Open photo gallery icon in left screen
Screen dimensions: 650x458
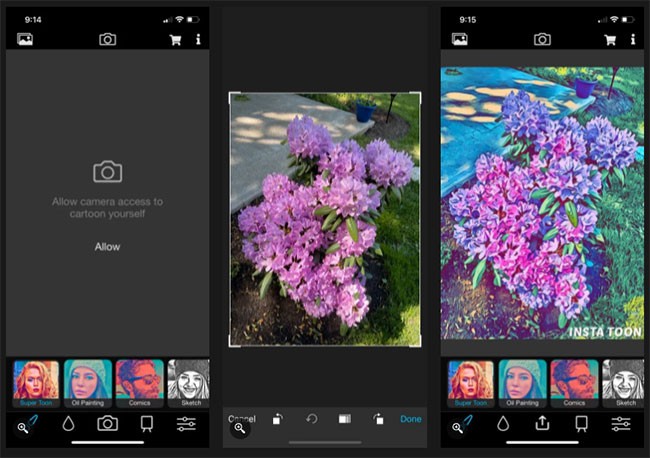coord(25,39)
